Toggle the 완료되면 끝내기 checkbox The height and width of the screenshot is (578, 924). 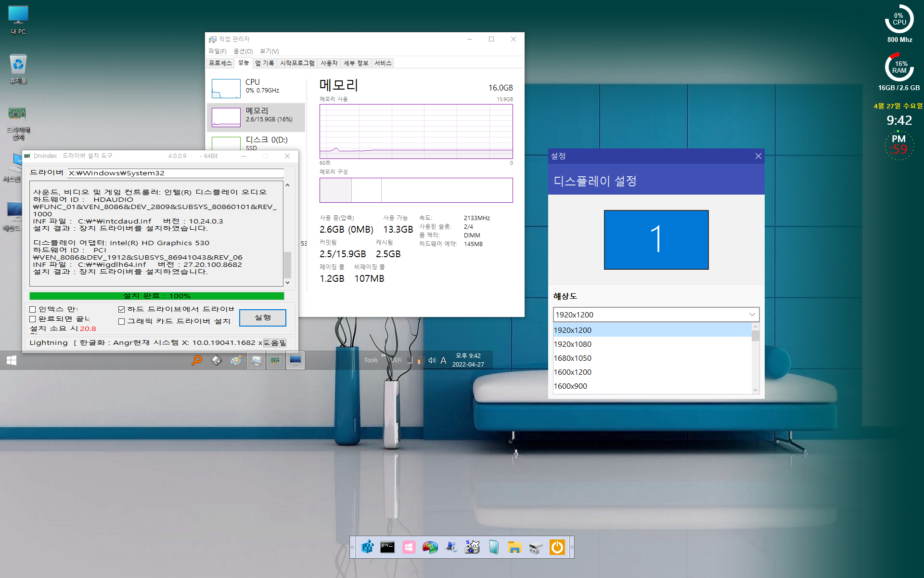pos(33,319)
